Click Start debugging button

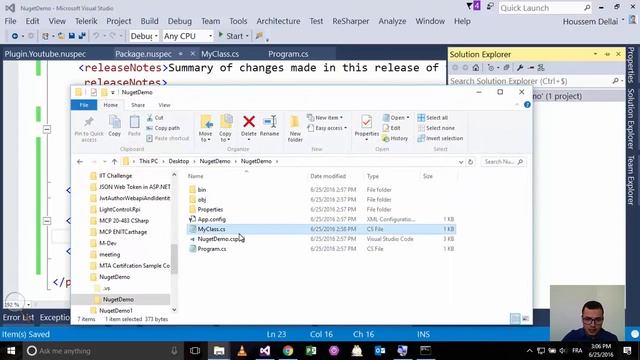(231, 36)
